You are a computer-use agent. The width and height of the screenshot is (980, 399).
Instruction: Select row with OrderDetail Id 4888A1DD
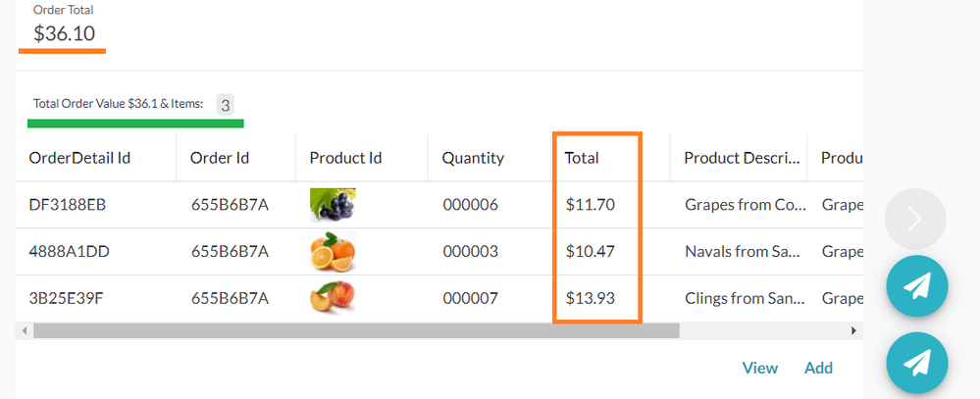click(x=438, y=252)
